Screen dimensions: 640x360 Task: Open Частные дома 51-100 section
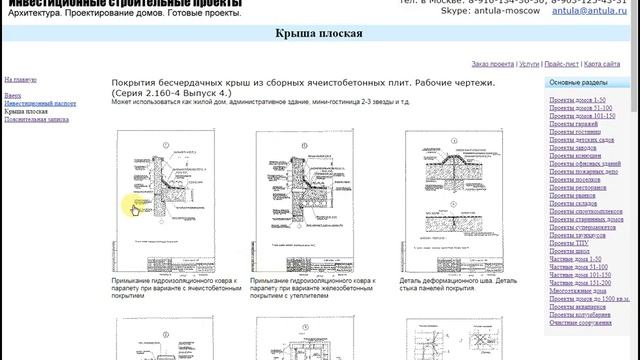point(578,267)
